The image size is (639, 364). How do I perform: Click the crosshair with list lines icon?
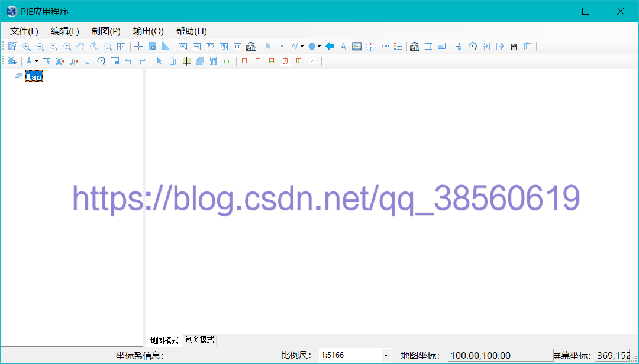(x=138, y=47)
